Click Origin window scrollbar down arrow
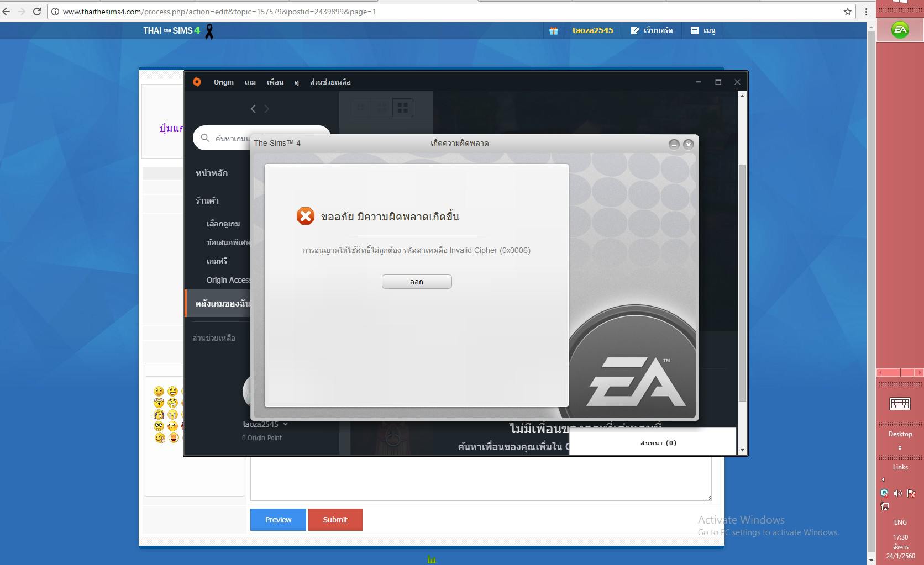Viewport: 924px width, 565px height. click(x=742, y=450)
